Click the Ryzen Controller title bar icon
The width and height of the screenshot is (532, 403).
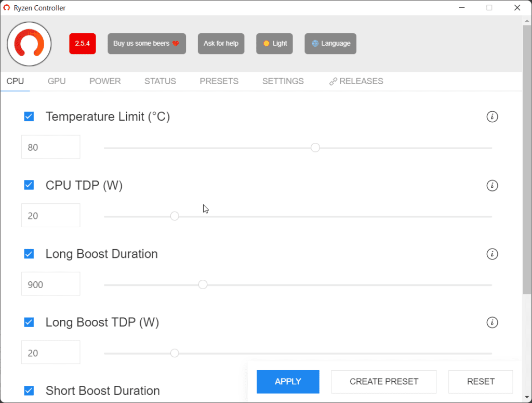[x=6, y=8]
